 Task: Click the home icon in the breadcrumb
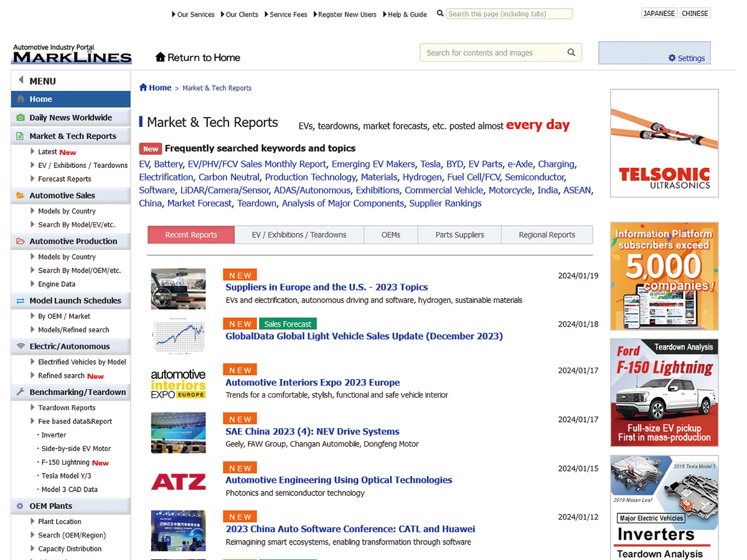tap(143, 88)
